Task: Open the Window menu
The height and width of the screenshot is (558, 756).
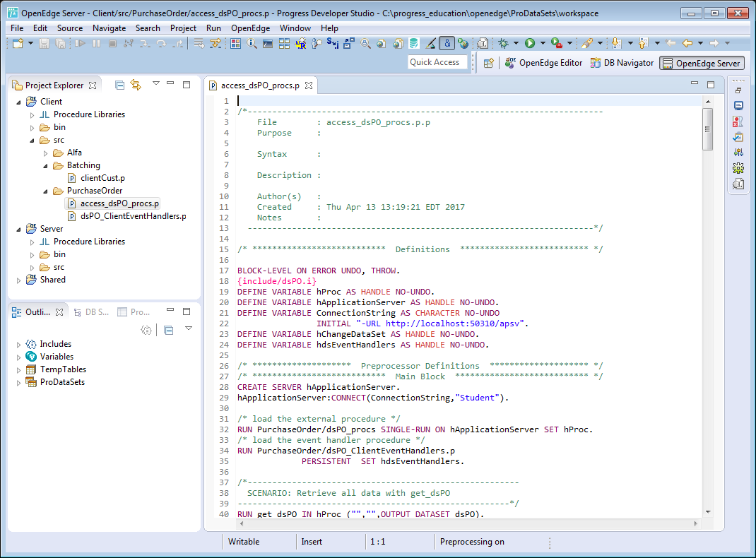Action: [295, 28]
